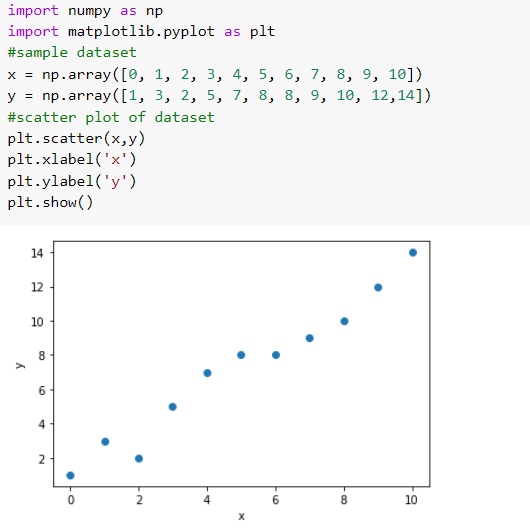Screen dimensions: 530x530
Task: Click 'matplotlib.pyplot' module name
Action: pos(141,31)
